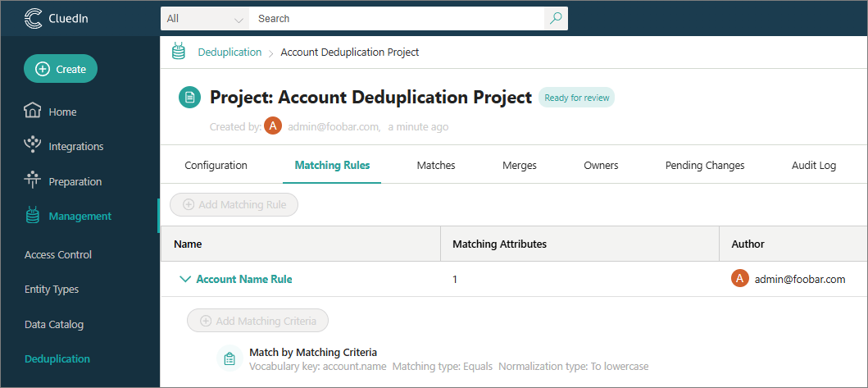The width and height of the screenshot is (868, 388).
Task: Click the Project: Account Deduplication Project heading
Action: (x=371, y=98)
